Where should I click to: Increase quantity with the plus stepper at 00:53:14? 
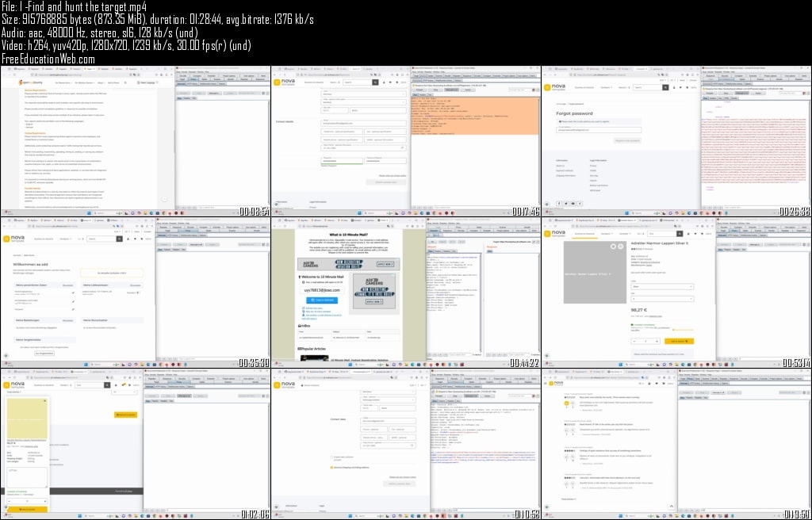coord(657,342)
